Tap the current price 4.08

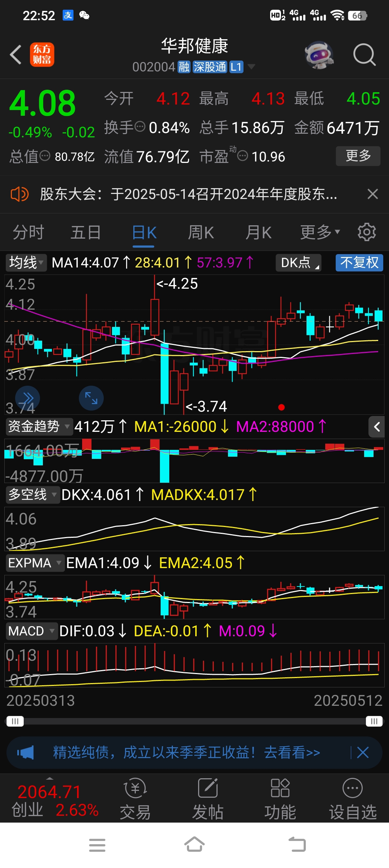[43, 103]
